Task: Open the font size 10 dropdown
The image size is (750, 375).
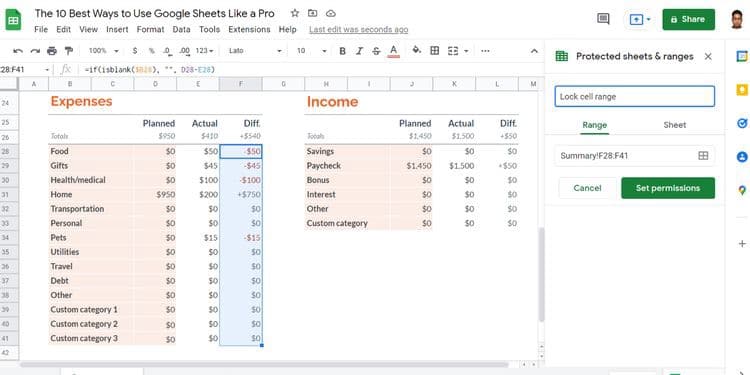Action: point(311,51)
